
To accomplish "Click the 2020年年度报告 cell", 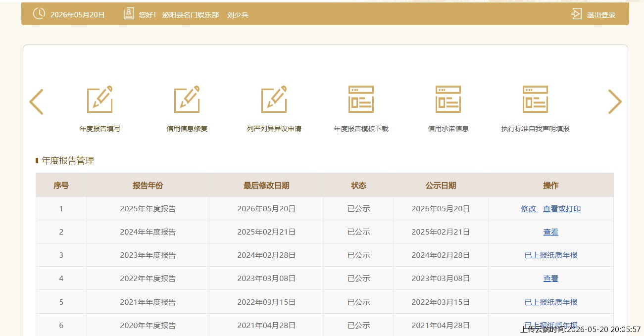I will click(148, 325).
